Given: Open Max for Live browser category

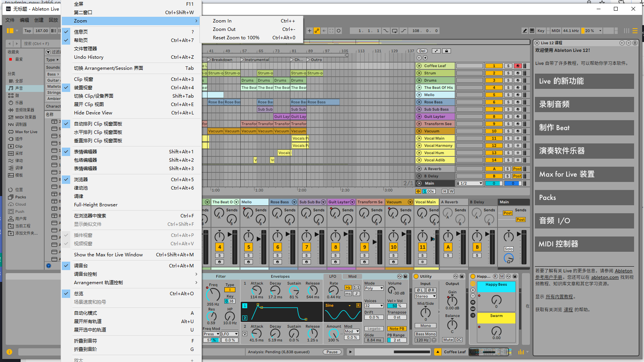Looking at the screenshot, I should pos(26,132).
